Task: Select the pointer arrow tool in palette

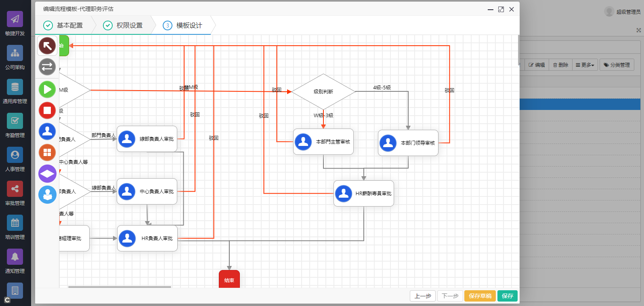Action: (x=47, y=46)
